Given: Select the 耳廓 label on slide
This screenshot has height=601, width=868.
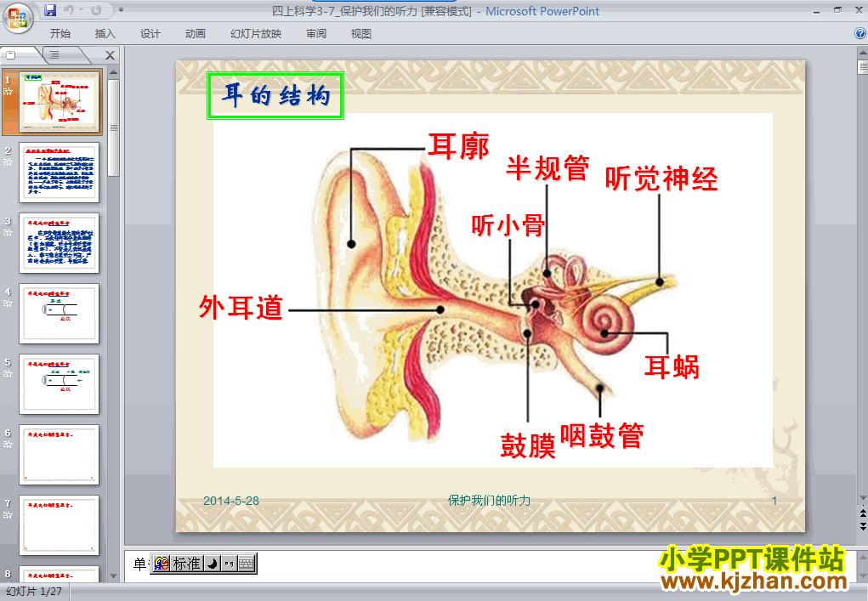Looking at the screenshot, I should tap(459, 147).
